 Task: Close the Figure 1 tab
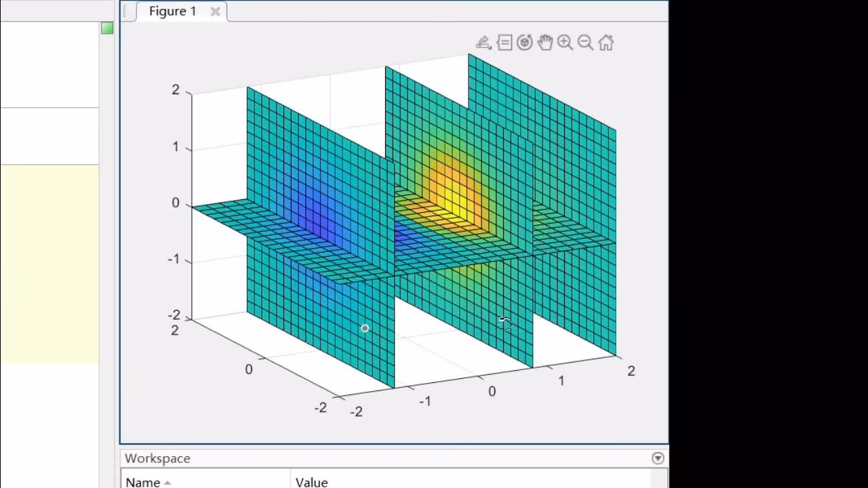pyautogui.click(x=215, y=12)
